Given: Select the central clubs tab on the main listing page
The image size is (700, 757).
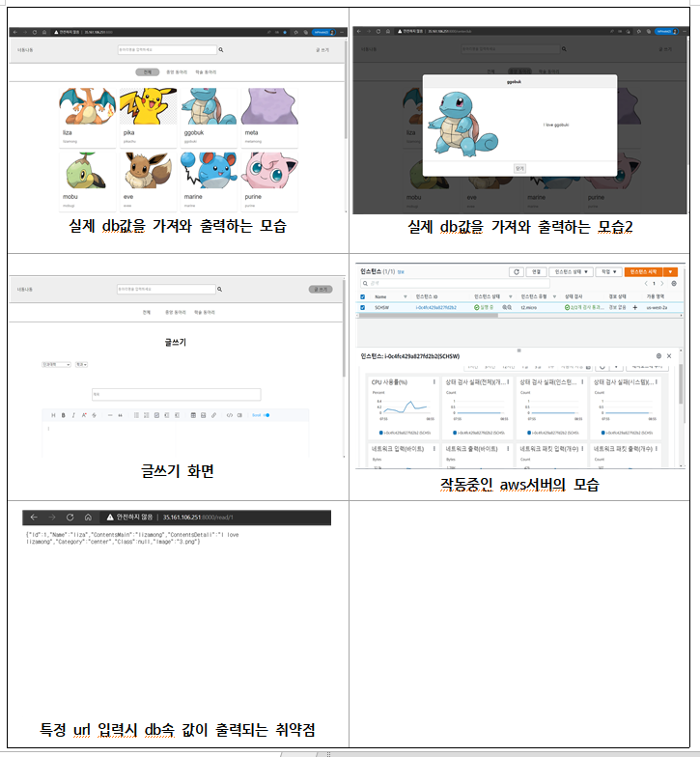Looking at the screenshot, I should click(176, 71).
